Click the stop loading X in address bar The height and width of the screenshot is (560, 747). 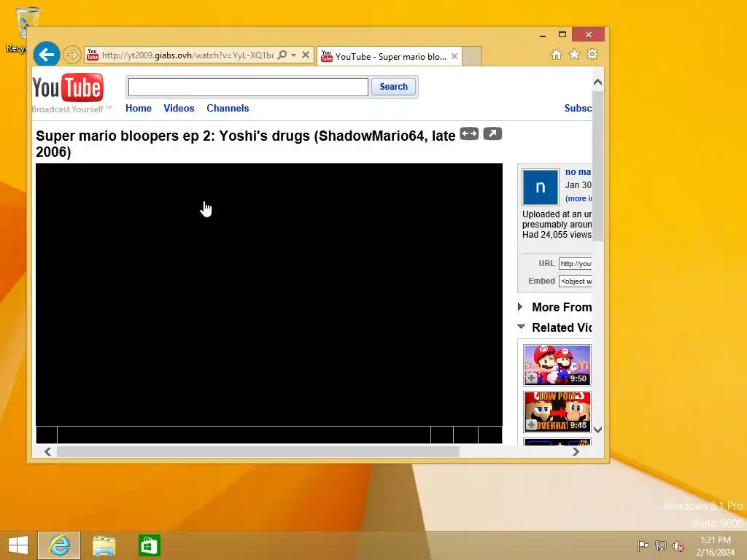point(306,55)
